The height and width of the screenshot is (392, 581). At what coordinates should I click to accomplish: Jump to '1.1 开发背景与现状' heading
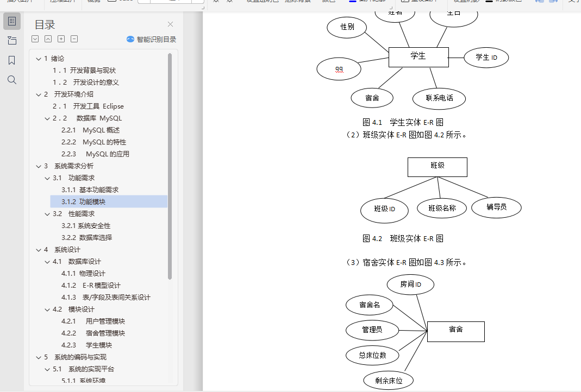click(84, 71)
